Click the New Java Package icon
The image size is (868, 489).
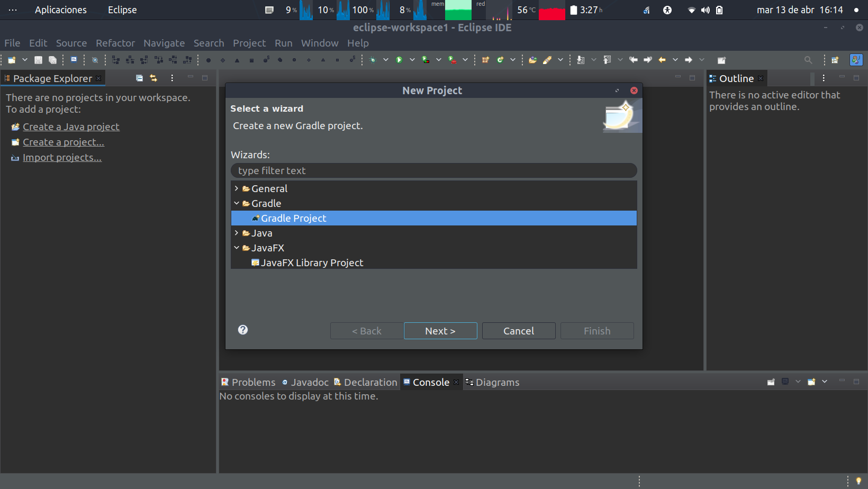(485, 60)
